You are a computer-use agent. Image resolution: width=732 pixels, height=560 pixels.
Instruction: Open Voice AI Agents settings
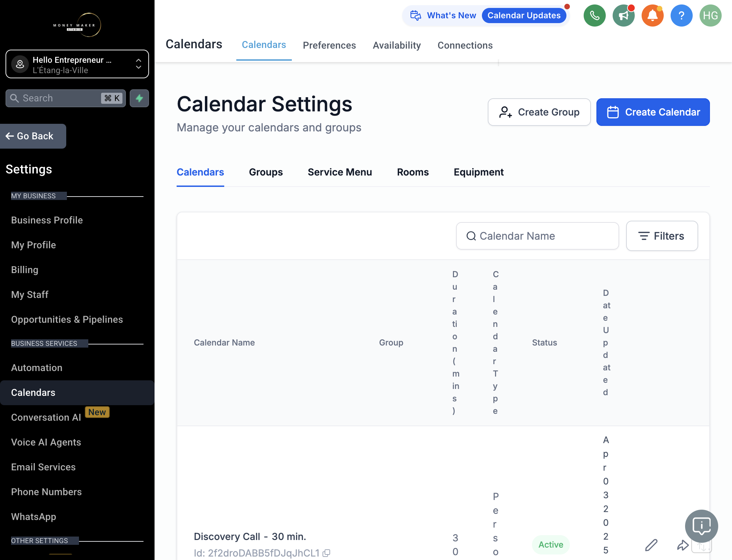46,442
